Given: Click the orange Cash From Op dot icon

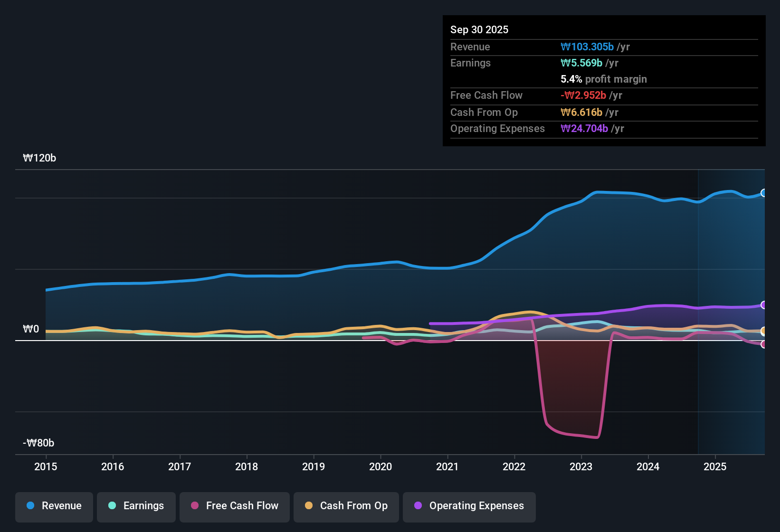Looking at the screenshot, I should (309, 506).
